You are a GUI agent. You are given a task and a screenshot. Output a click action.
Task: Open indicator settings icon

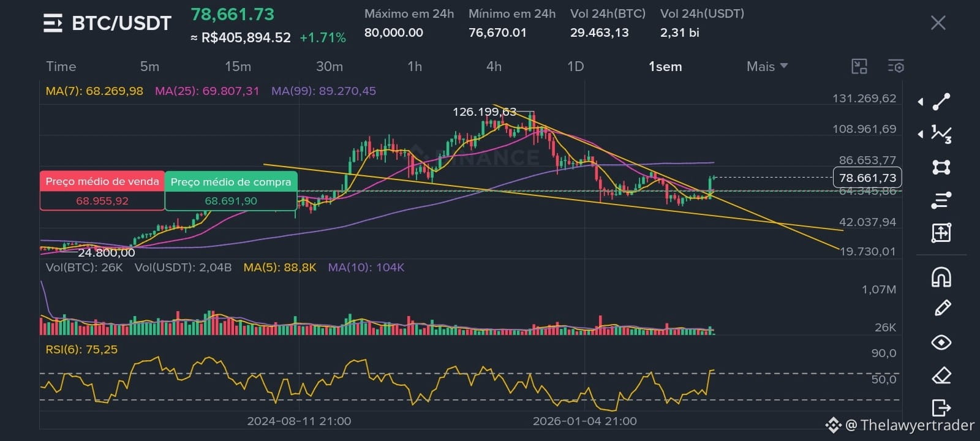(895, 66)
